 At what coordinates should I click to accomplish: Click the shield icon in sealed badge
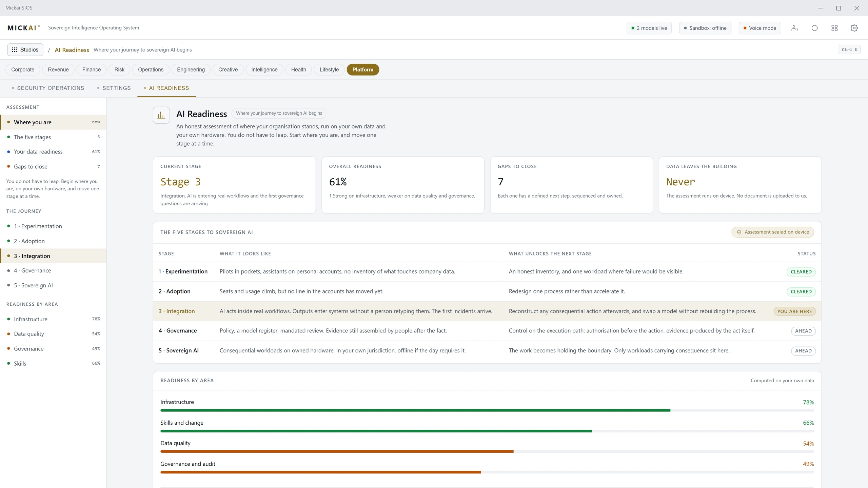click(x=739, y=232)
